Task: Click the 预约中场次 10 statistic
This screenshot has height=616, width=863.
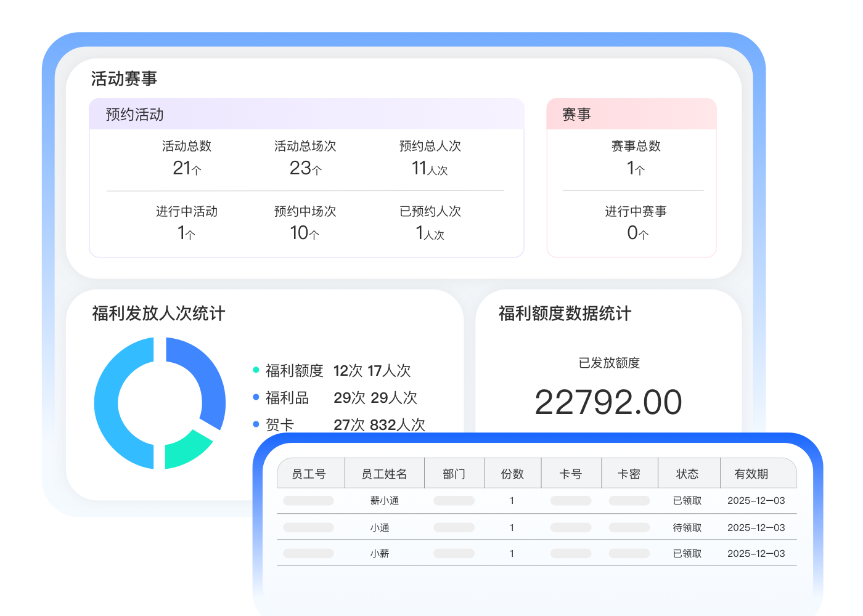Action: (x=305, y=232)
